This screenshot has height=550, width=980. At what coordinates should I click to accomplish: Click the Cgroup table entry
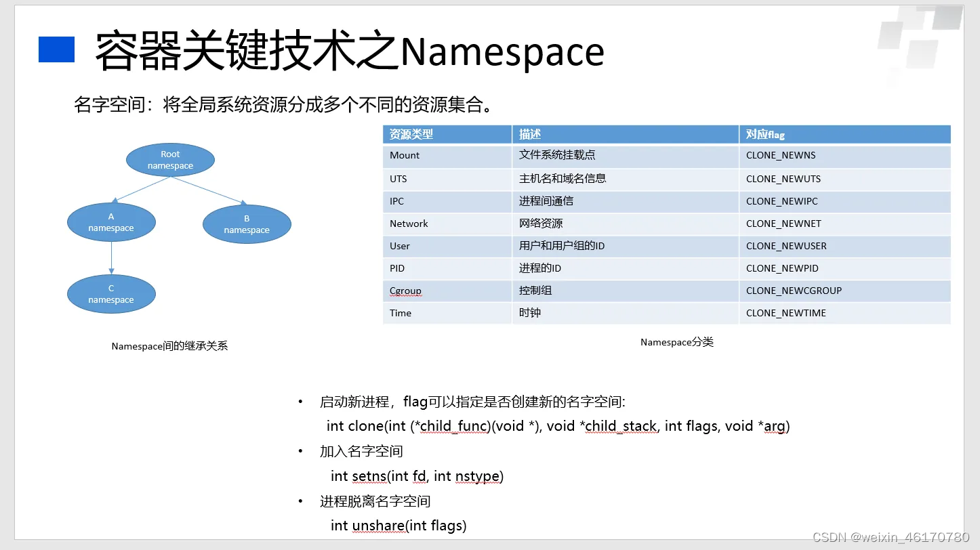click(407, 291)
